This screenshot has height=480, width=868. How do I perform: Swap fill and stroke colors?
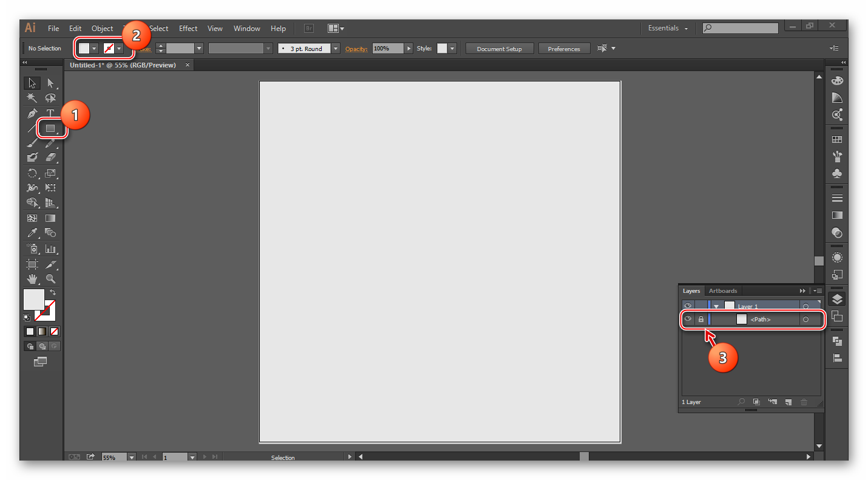(x=53, y=293)
